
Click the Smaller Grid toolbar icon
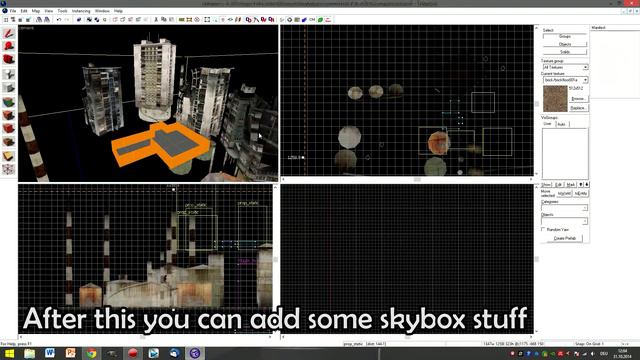coord(20,20)
